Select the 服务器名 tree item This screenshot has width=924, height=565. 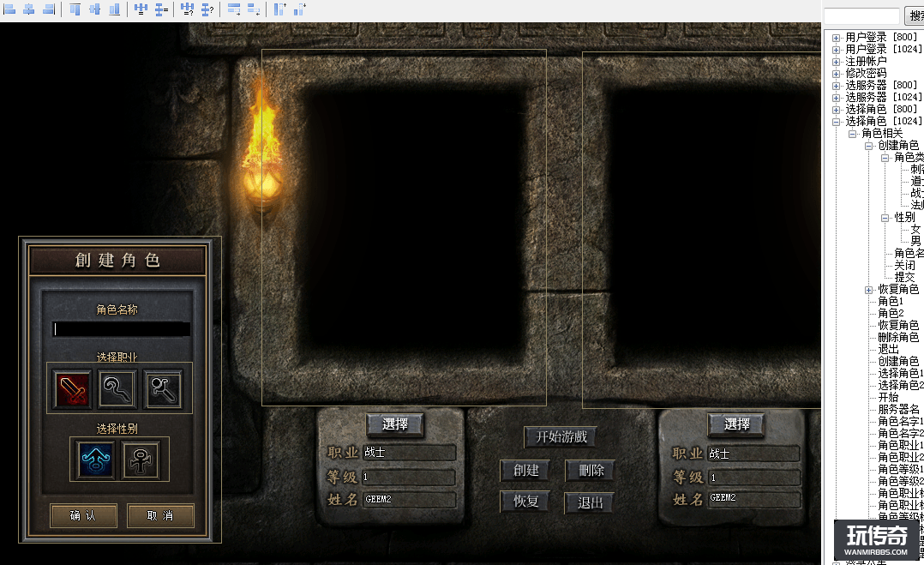(x=898, y=409)
